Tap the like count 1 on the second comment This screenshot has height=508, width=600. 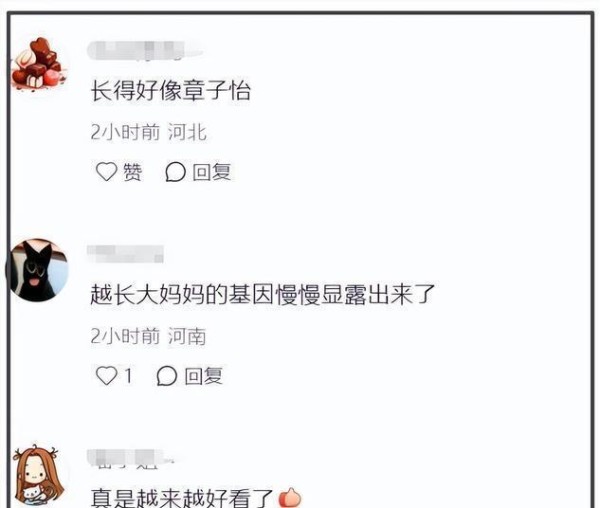coord(129,375)
